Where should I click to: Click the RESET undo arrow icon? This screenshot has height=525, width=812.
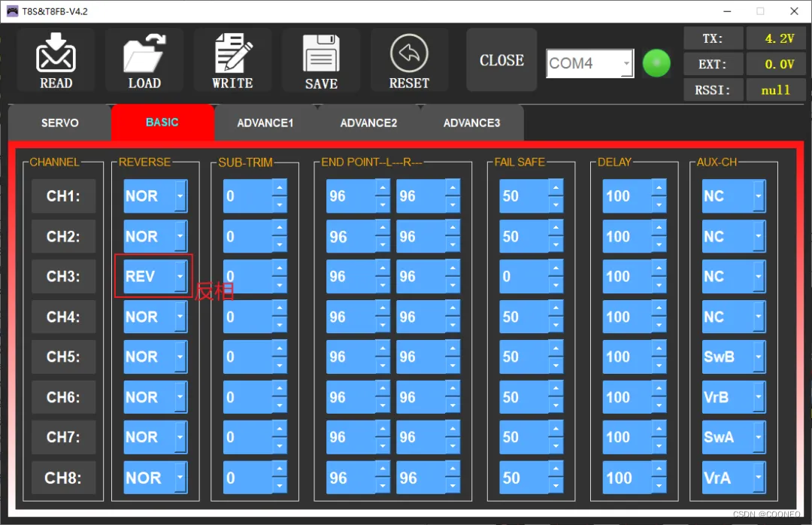[409, 53]
